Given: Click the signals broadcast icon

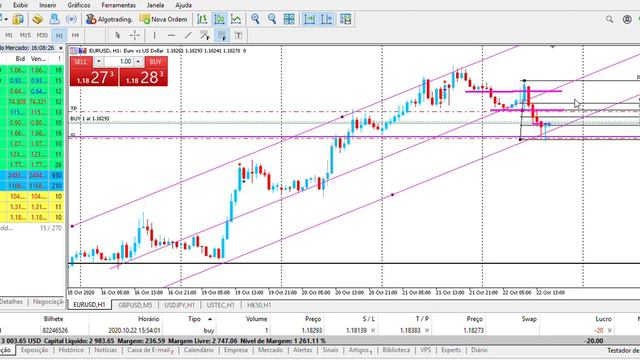Looking at the screenshot, I should 71,19.
